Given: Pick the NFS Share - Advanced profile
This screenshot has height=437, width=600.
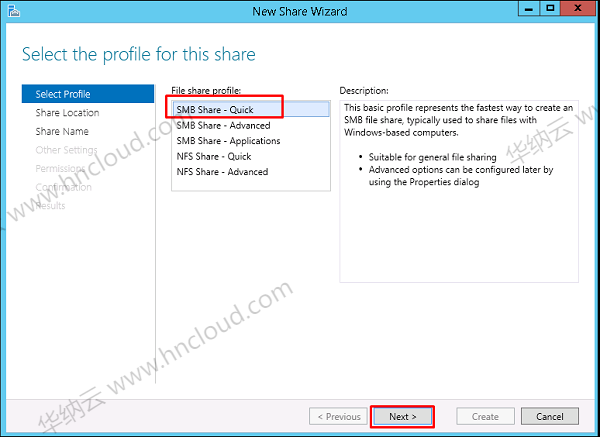Looking at the screenshot, I should pyautogui.click(x=251, y=172).
